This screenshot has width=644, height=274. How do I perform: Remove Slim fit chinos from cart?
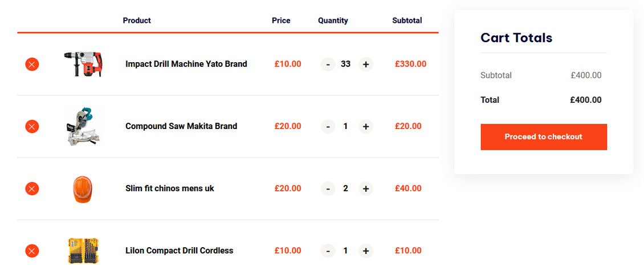(x=32, y=189)
